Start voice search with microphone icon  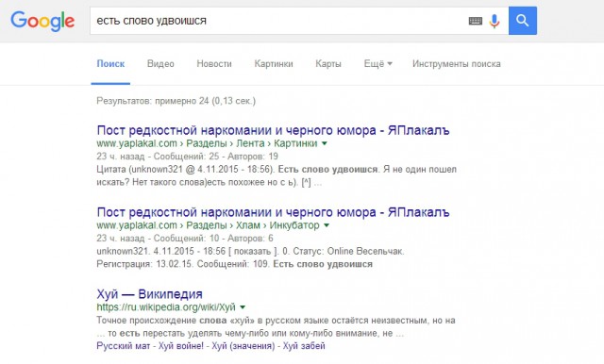point(495,21)
